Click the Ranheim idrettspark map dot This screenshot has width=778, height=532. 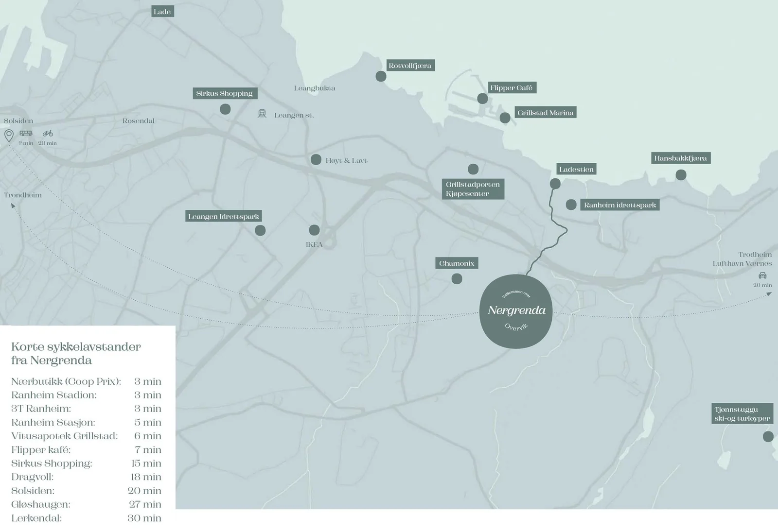(571, 205)
